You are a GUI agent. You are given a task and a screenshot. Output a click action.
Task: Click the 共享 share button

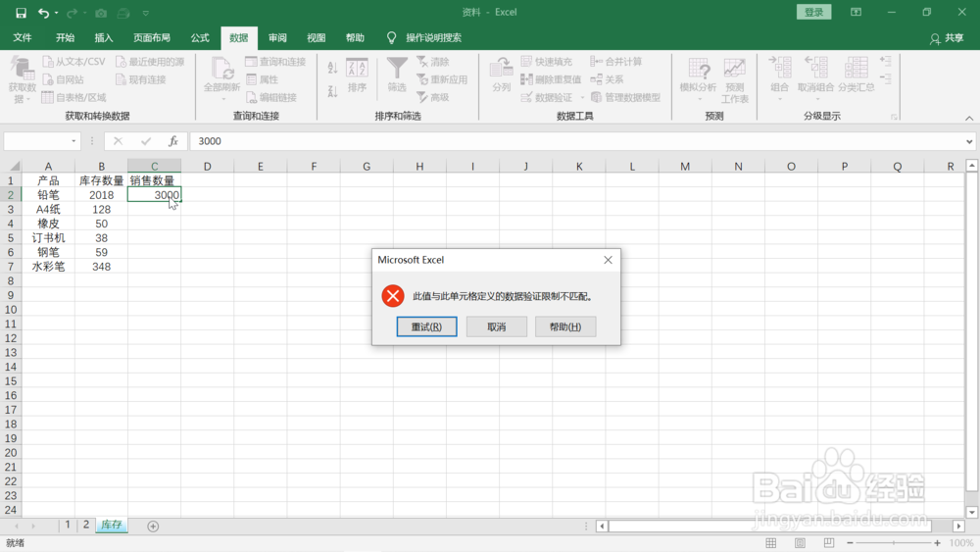(947, 38)
